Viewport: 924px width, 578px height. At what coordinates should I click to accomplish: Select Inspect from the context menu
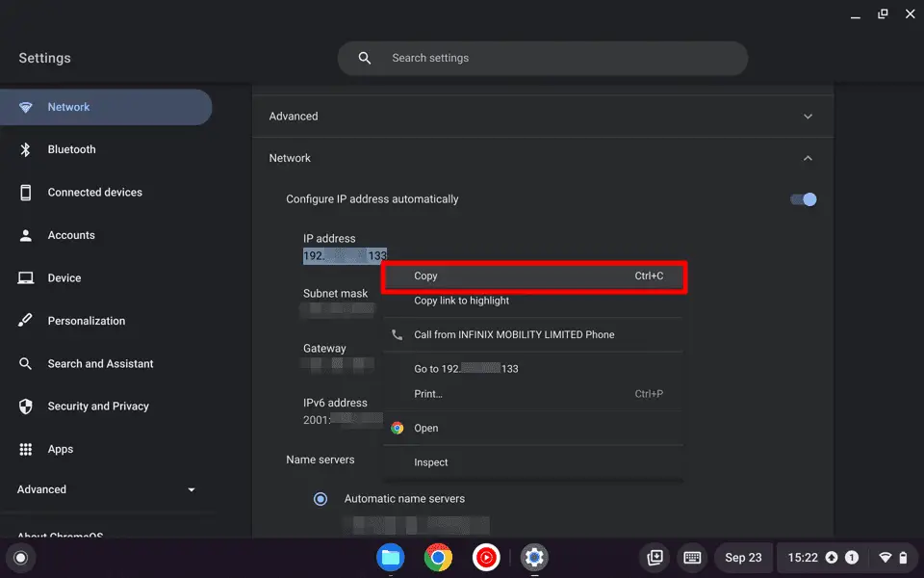coord(430,462)
